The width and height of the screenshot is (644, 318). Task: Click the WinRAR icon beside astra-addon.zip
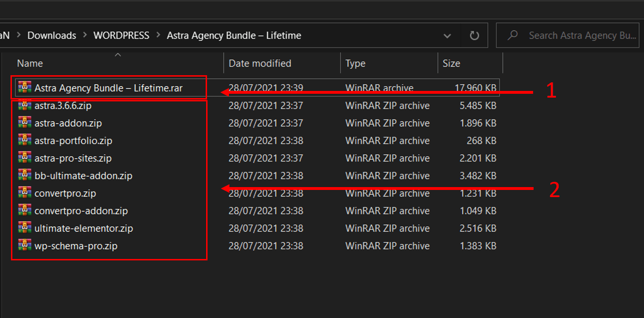(24, 123)
